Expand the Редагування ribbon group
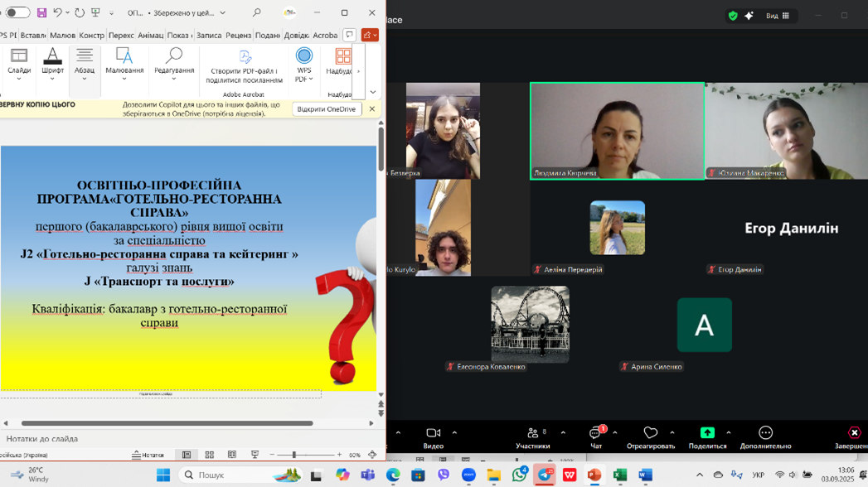The width and height of the screenshot is (868, 487). 174,65
